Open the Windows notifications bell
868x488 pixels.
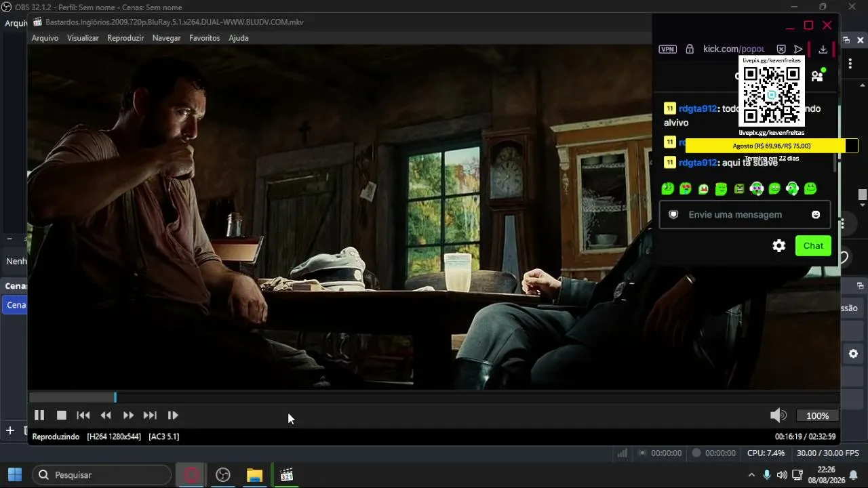pos(854,475)
